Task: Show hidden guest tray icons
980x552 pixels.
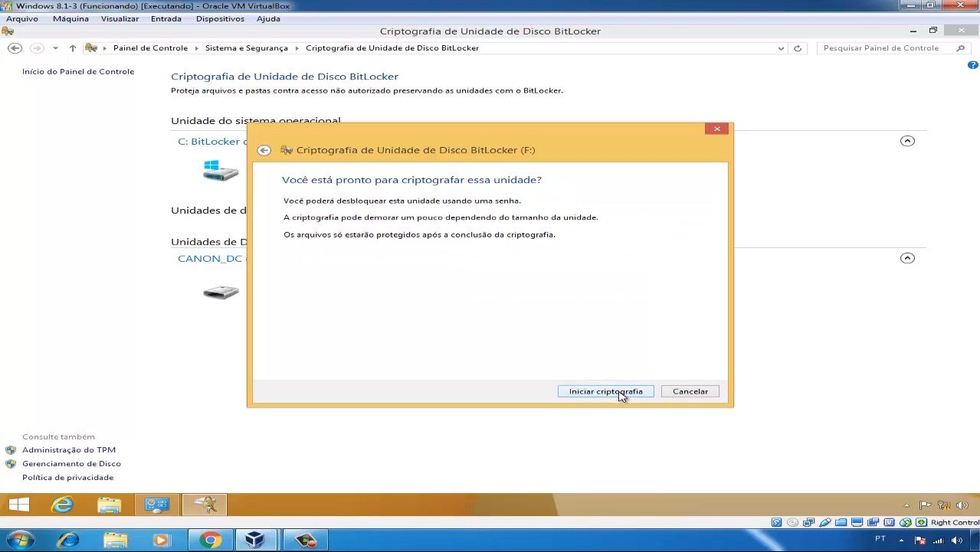Action: 907,505
